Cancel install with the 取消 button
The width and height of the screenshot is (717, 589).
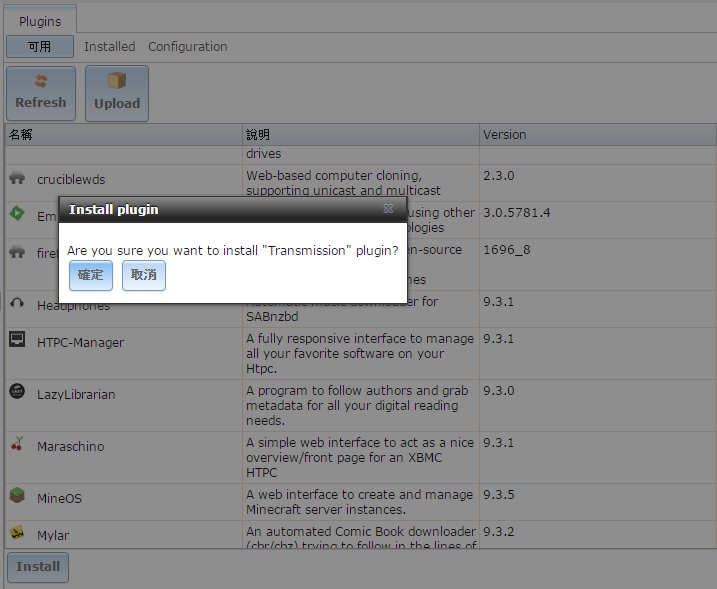[144, 275]
